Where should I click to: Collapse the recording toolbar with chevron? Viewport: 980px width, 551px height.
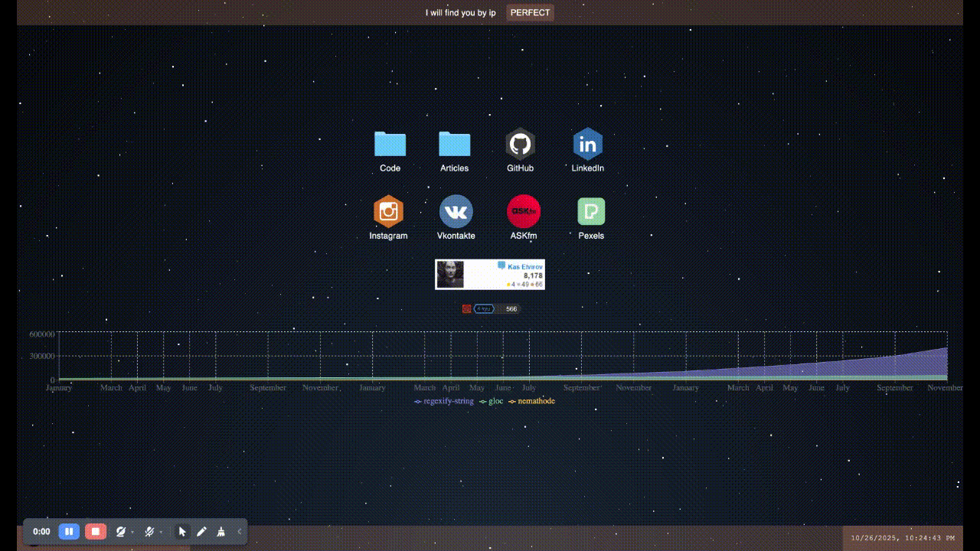(239, 531)
